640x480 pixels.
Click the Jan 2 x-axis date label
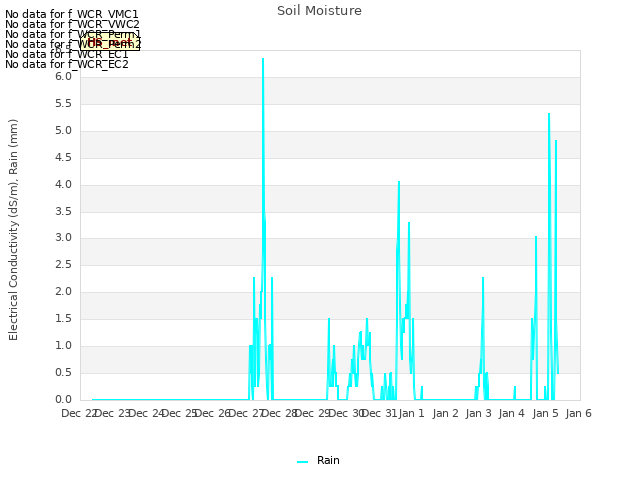pyautogui.click(x=445, y=413)
